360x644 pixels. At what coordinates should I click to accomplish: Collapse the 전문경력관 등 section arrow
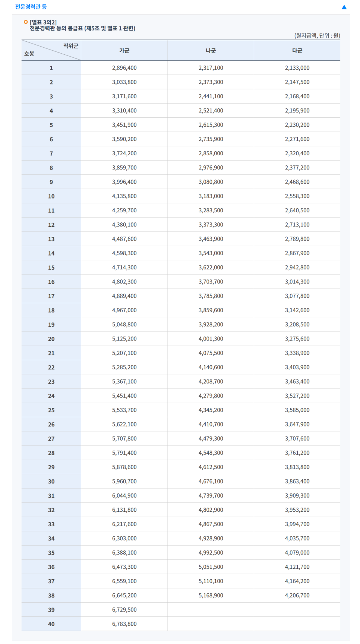344,7
